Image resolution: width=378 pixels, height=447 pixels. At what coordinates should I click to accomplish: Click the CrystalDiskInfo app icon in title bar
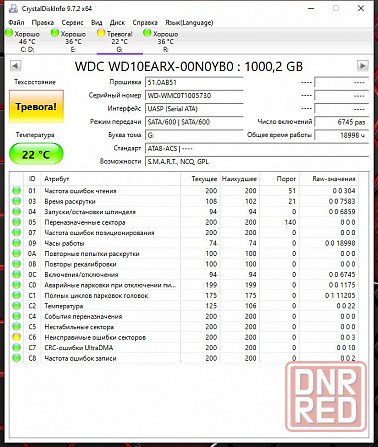13,8
